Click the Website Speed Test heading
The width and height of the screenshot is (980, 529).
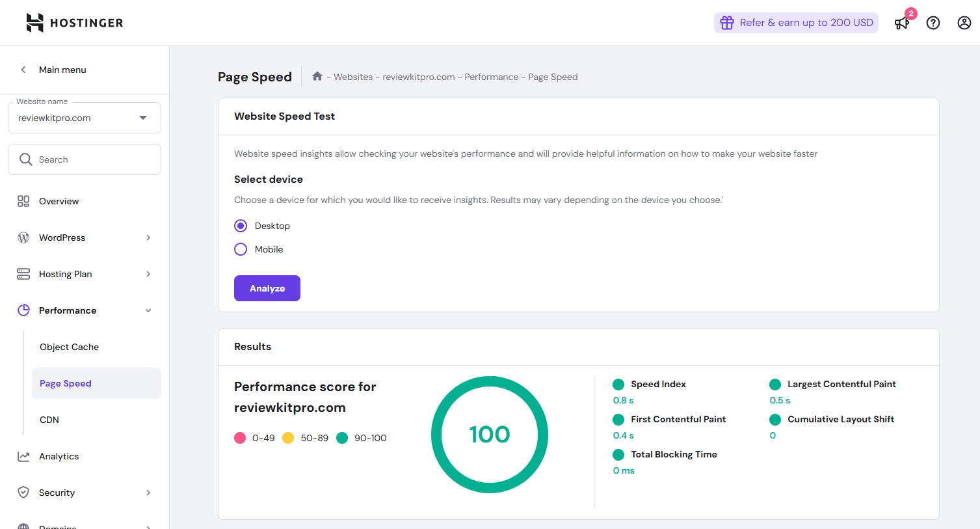point(284,116)
